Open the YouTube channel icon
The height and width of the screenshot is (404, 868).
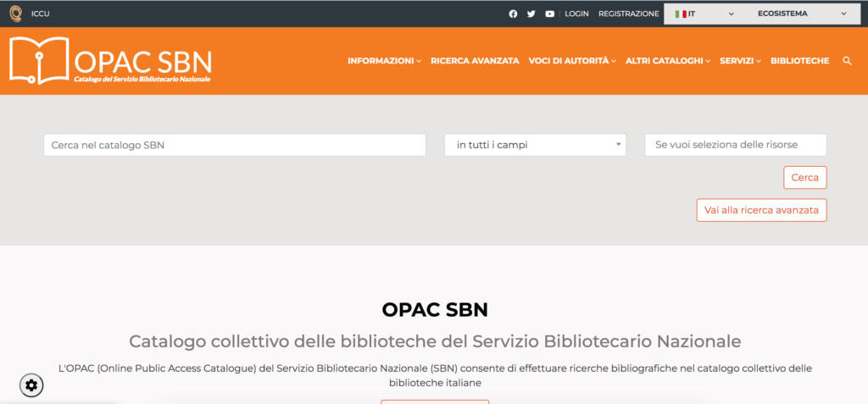click(x=549, y=14)
